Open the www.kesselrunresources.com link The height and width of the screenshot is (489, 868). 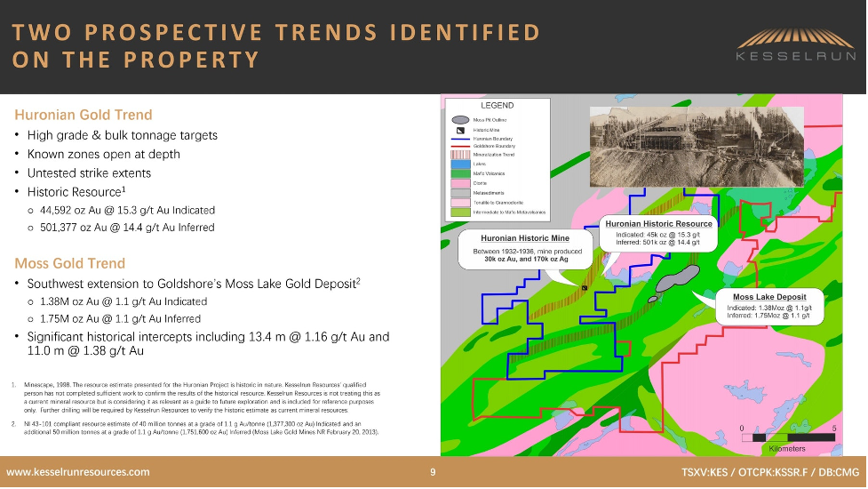(x=77, y=472)
